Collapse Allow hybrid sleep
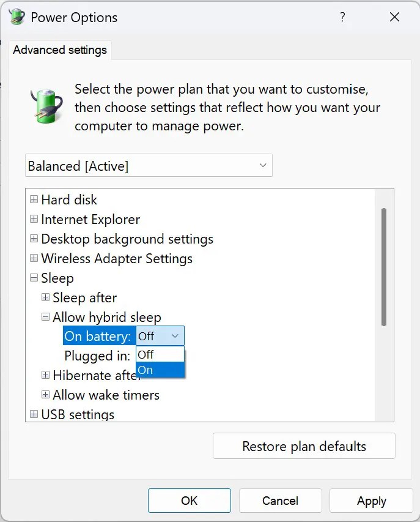This screenshot has width=420, height=522. pos(45,317)
